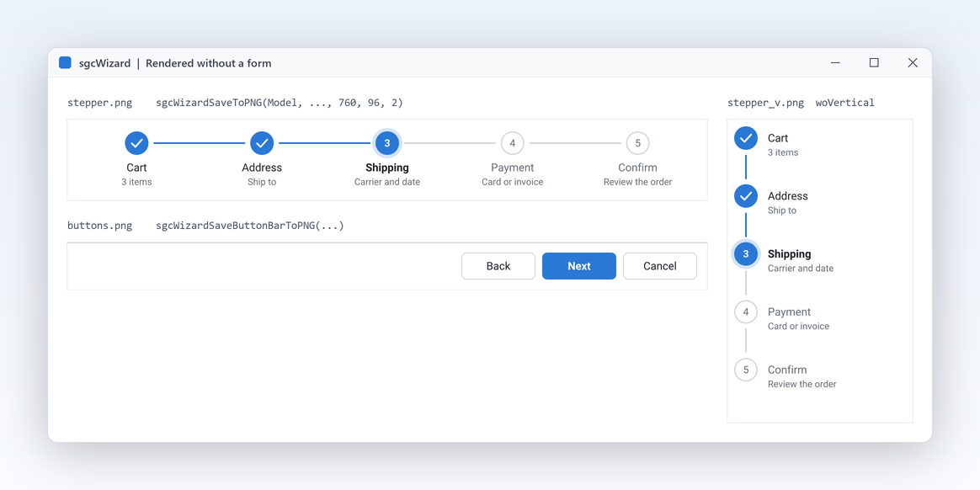Click the "buttons.png" file name label
980x490 pixels.
click(x=100, y=226)
